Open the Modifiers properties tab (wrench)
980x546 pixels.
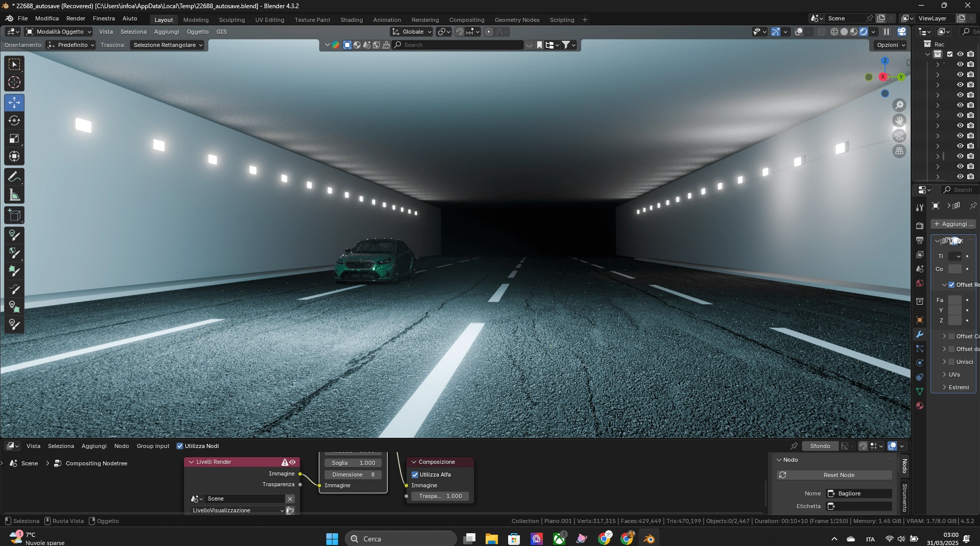coord(920,335)
